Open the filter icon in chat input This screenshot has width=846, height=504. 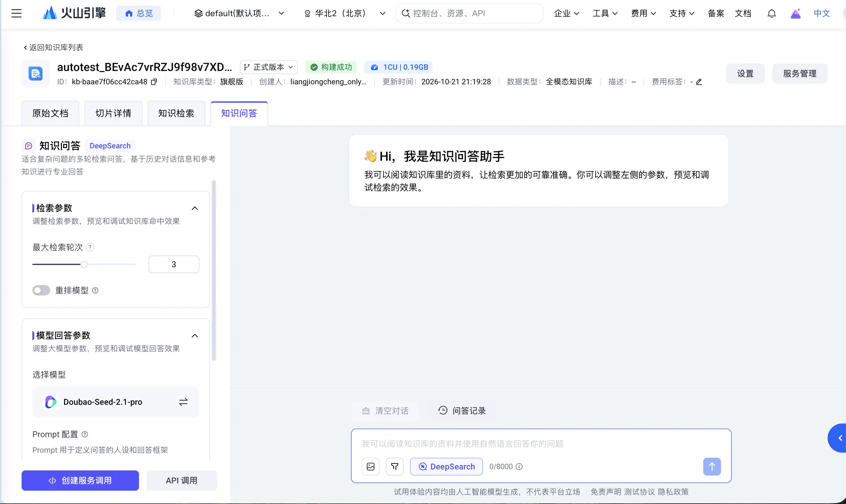(395, 466)
